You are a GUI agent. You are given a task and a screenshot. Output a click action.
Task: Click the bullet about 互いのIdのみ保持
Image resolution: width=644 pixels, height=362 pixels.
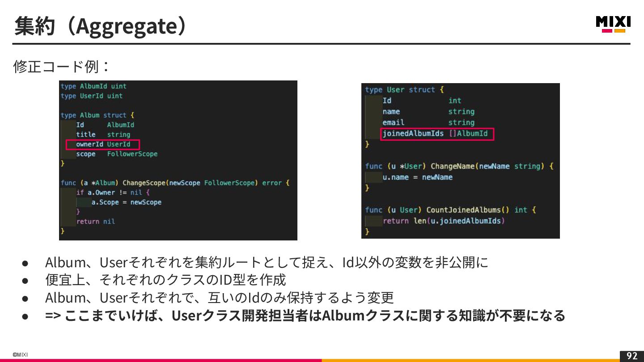click(219, 298)
